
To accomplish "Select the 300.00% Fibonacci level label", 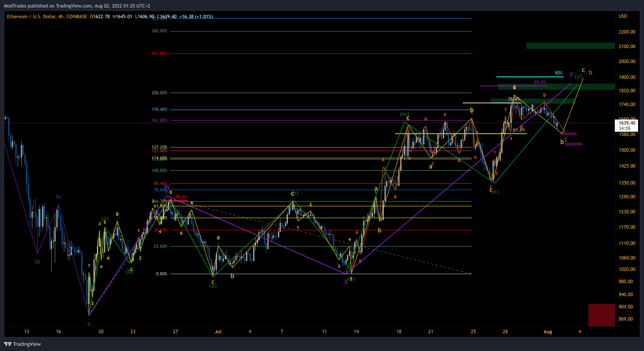I will click(x=159, y=31).
